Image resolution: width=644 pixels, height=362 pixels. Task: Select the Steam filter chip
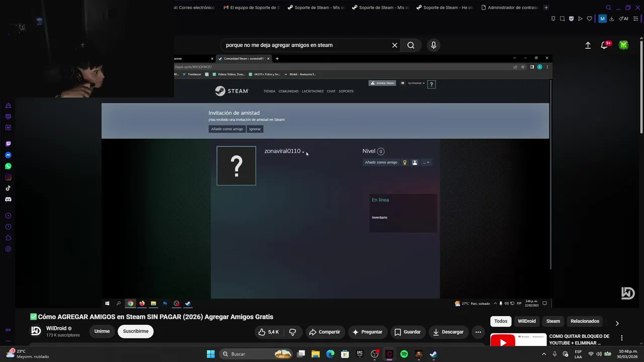(553, 321)
